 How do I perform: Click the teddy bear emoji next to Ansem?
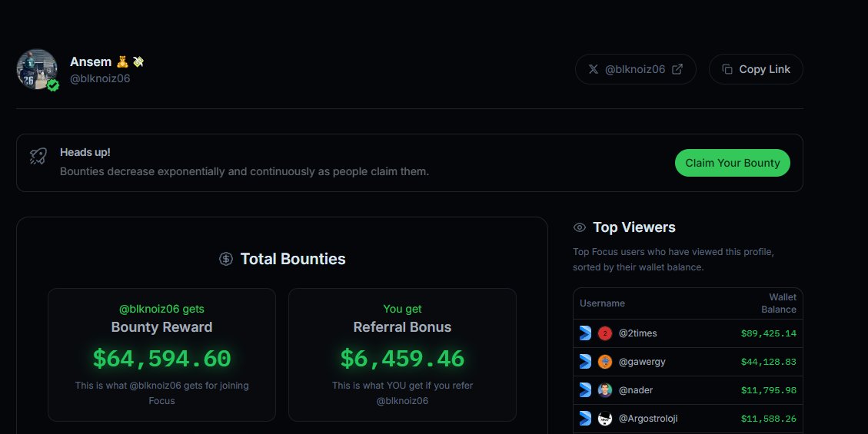tap(122, 61)
